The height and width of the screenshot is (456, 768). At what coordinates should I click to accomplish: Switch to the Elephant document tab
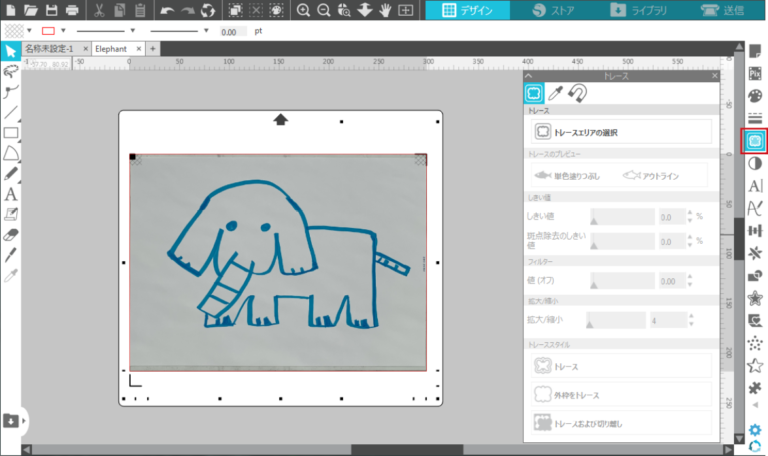(x=111, y=49)
